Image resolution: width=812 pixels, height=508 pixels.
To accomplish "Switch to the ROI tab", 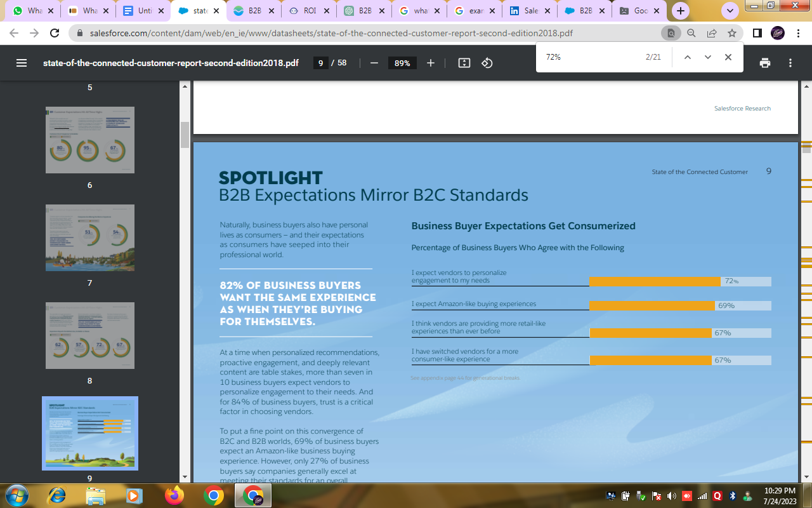I will click(309, 11).
